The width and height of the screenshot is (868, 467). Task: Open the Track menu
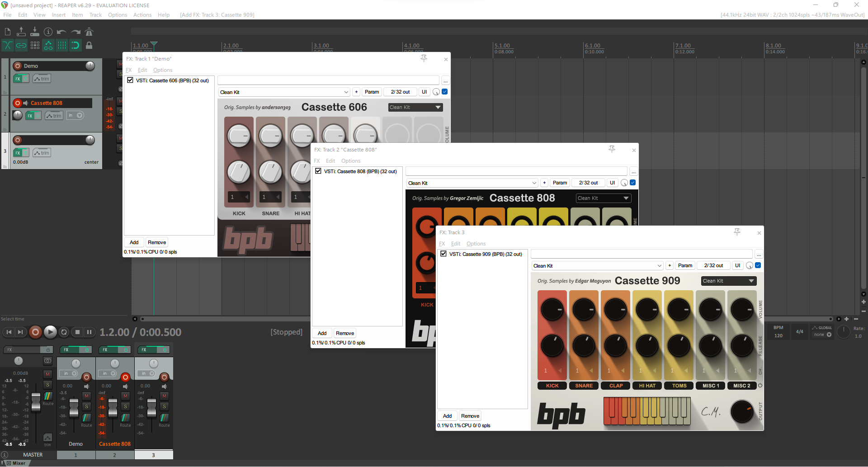click(95, 15)
